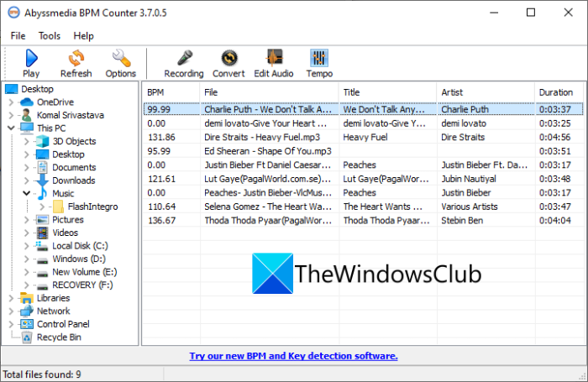Image resolution: width=588 pixels, height=382 pixels.
Task: Select RECOVERY (F:) drive icon
Action: (42, 285)
